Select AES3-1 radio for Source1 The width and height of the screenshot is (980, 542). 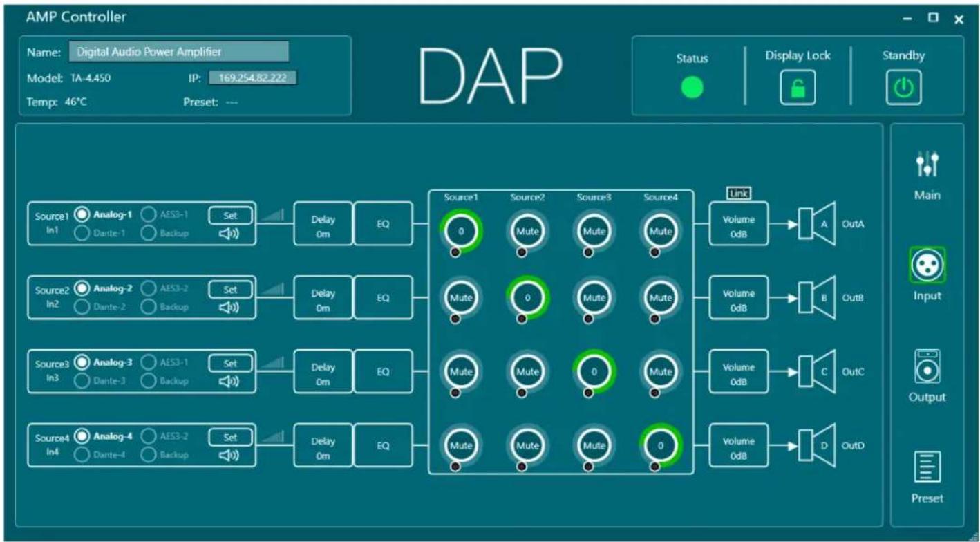[x=149, y=215]
